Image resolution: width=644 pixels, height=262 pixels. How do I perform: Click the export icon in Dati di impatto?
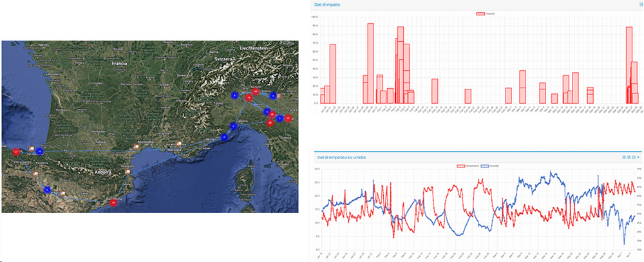click(x=640, y=5)
